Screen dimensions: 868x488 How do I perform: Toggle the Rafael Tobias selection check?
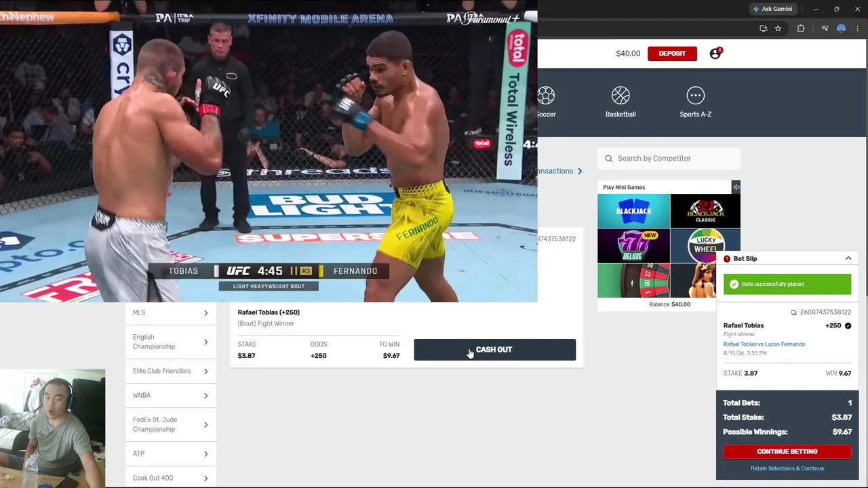point(848,325)
